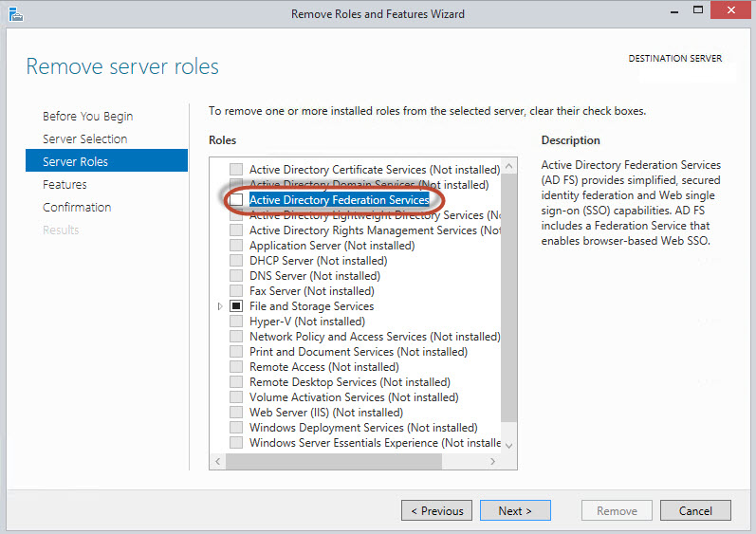Click the horizontal scroll right arrow

click(492, 461)
